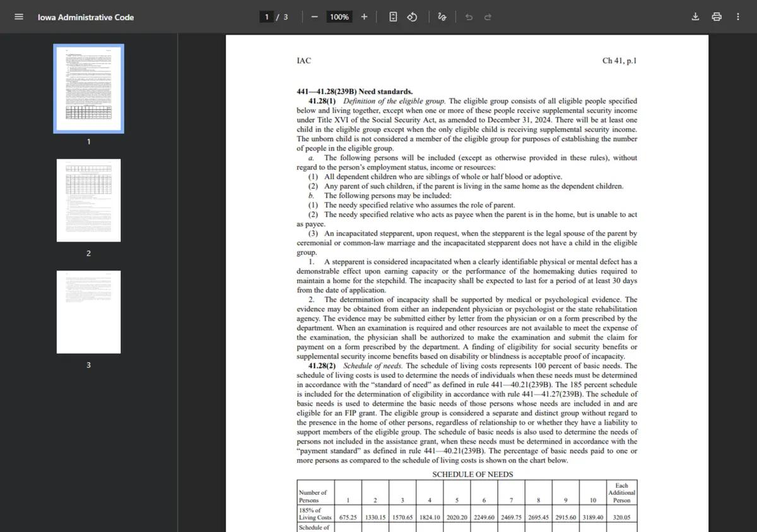Open the more actions three-dot menu
The image size is (757, 532).
pyautogui.click(x=738, y=17)
